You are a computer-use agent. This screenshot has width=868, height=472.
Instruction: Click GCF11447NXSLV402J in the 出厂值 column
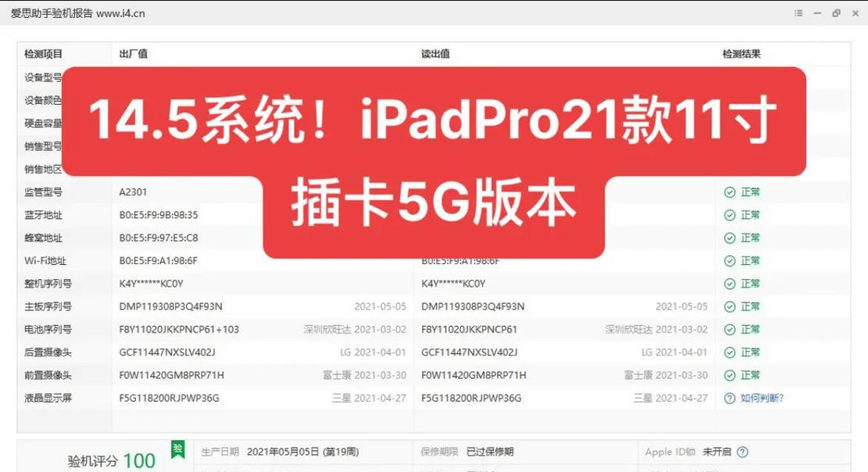[167, 352]
